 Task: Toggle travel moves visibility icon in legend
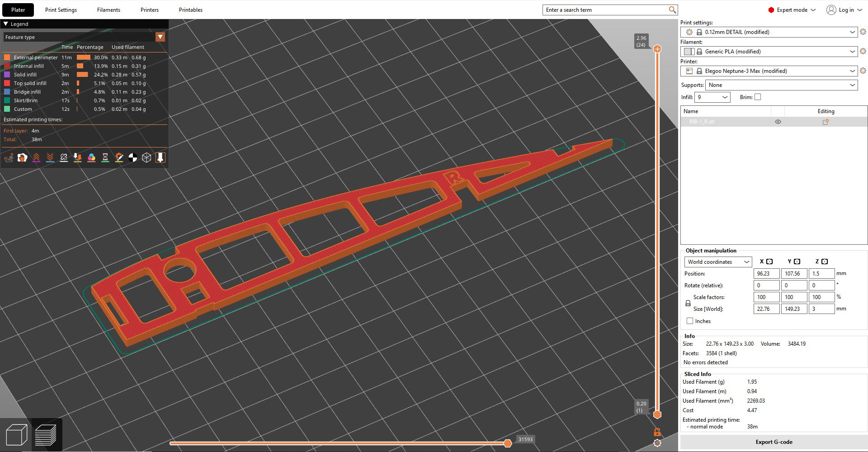click(x=9, y=157)
